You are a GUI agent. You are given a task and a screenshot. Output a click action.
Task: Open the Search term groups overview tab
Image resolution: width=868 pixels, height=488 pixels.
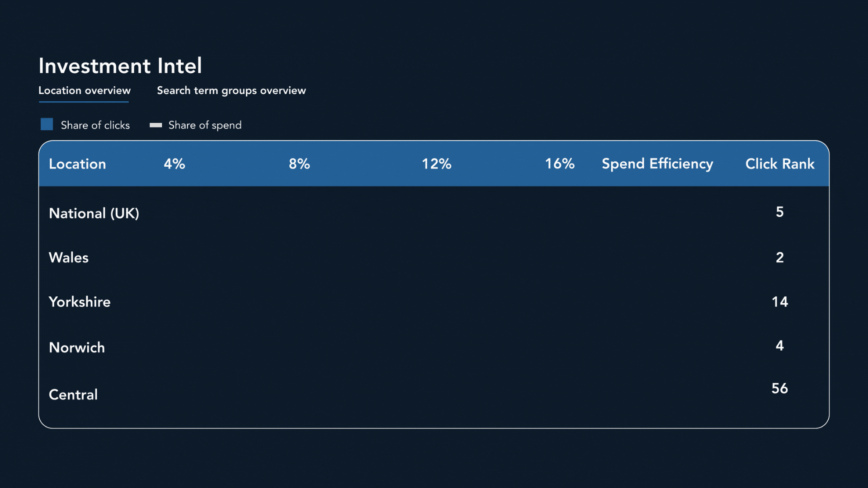tap(231, 90)
